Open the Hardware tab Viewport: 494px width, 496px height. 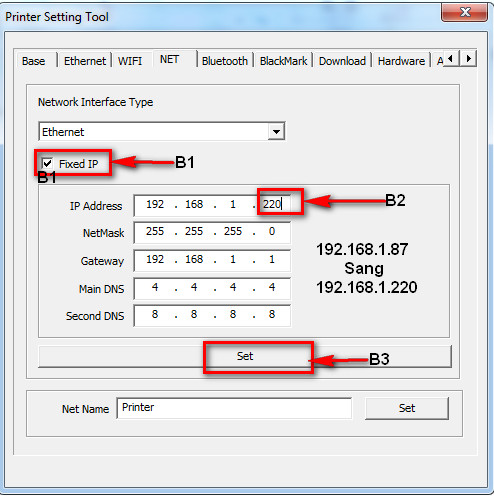(x=401, y=61)
